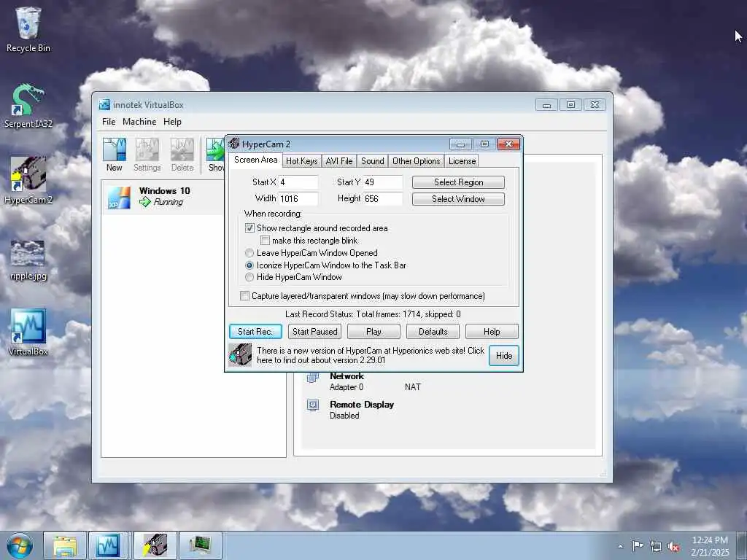Click the Settings toolbar icon in VirtualBox
747x560 pixels.
click(147, 155)
